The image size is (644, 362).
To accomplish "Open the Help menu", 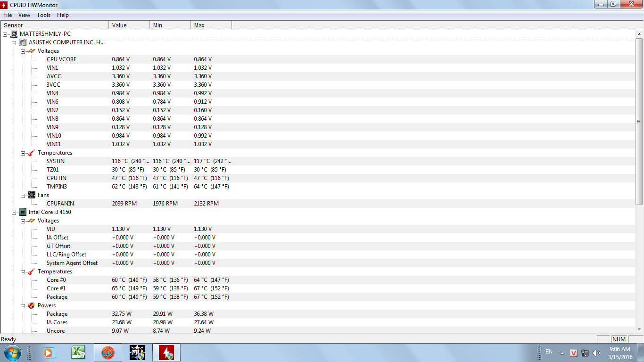I will pos(63,15).
